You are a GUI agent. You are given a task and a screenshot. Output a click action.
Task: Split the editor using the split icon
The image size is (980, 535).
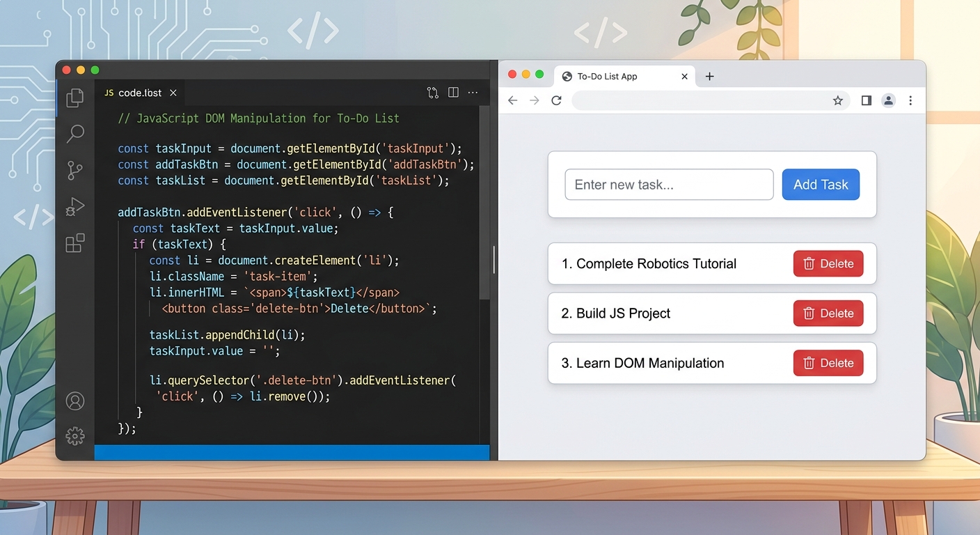click(453, 92)
